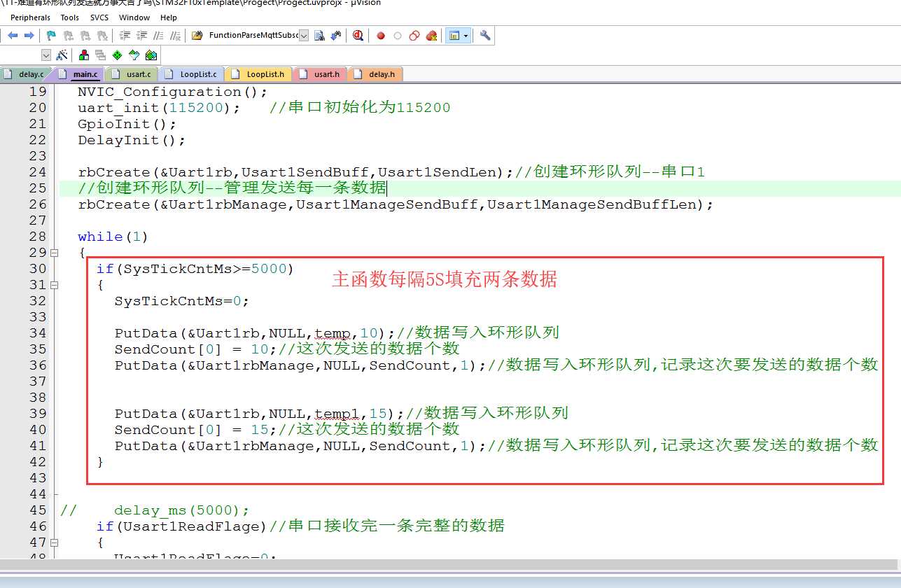Screen dimensions: 901x588
Task: Switch to the usart.c tab
Action: click(132, 74)
